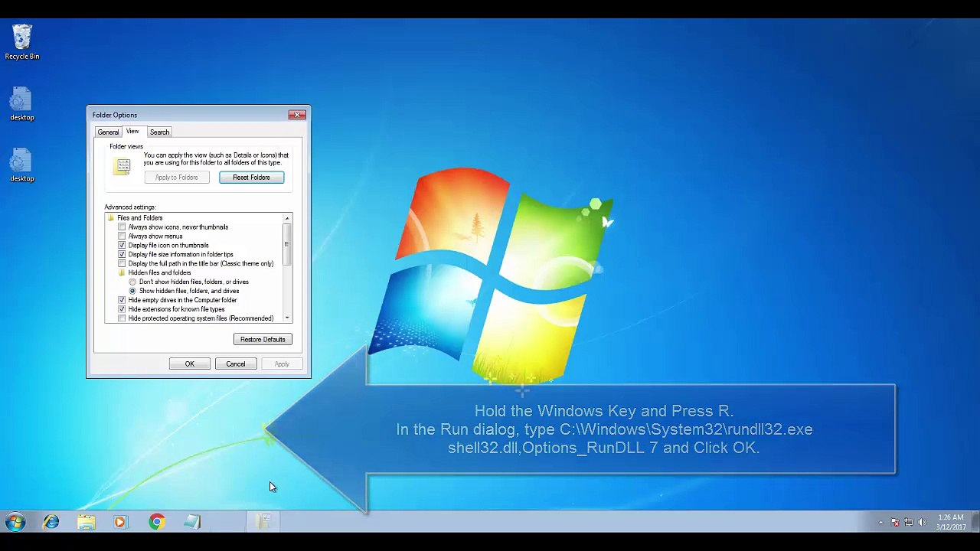Open the Recycle Bin desktop icon
Screen dimensions: 980x551
coord(22,42)
